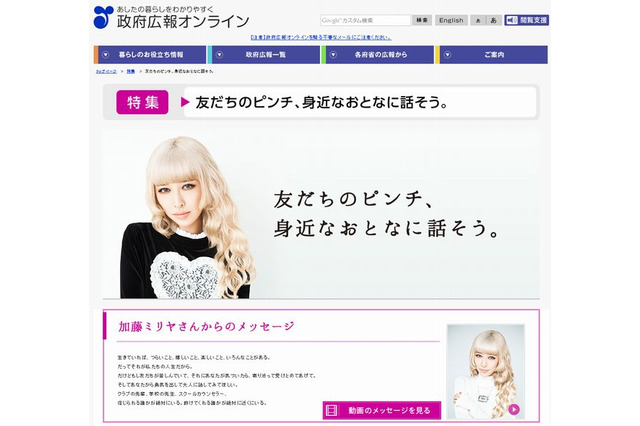Open the 政府広報オンライン site title

point(183,21)
